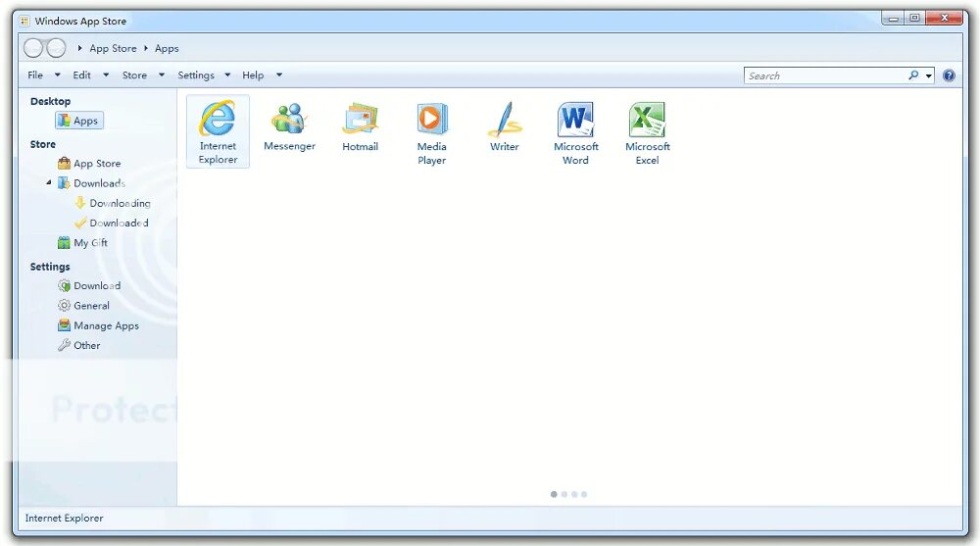The width and height of the screenshot is (980, 546).
Task: Open General settings
Action: [83, 306]
